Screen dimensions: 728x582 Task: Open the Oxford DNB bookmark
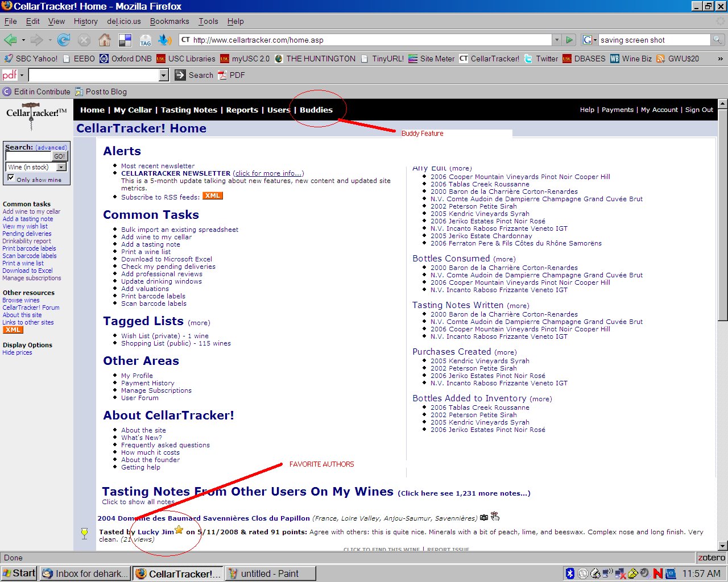pos(126,59)
